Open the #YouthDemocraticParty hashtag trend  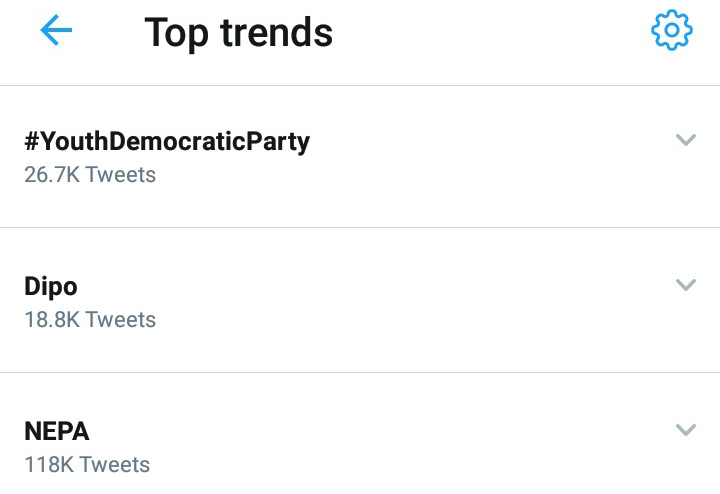tap(167, 142)
